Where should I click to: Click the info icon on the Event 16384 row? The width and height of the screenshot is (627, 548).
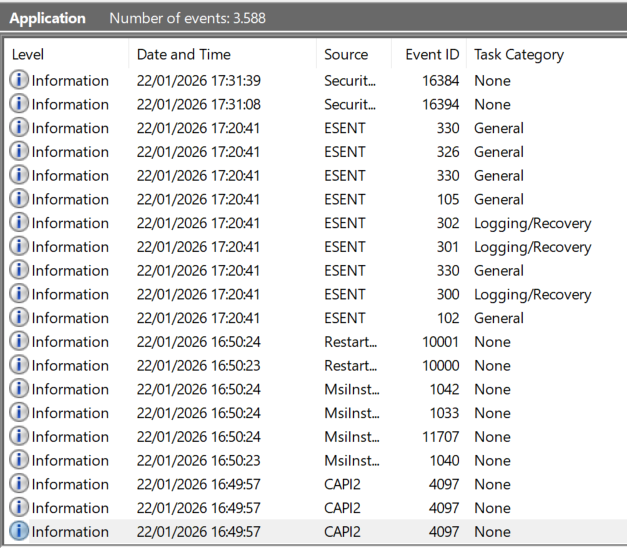pyautogui.click(x=19, y=80)
